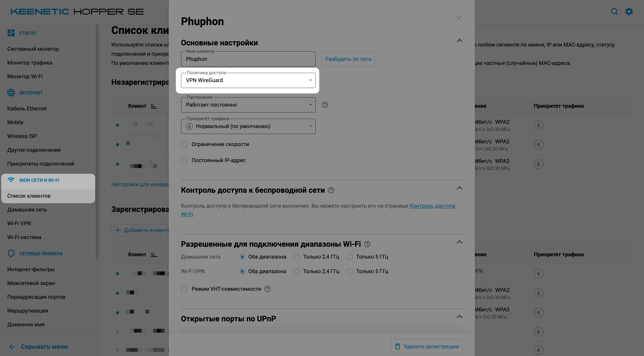Screen dimensions: 644x356
Task: Click help icon beside wireless access control
Action: pos(331,190)
